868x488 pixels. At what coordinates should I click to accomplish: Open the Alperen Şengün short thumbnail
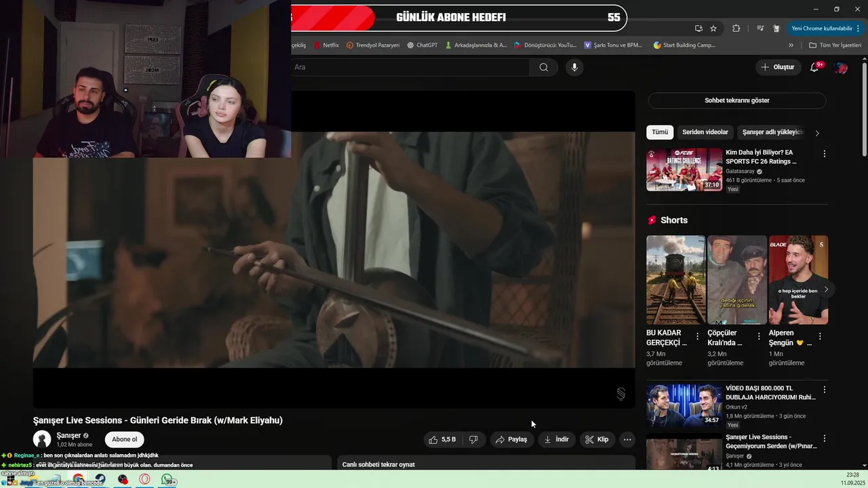[798, 280]
